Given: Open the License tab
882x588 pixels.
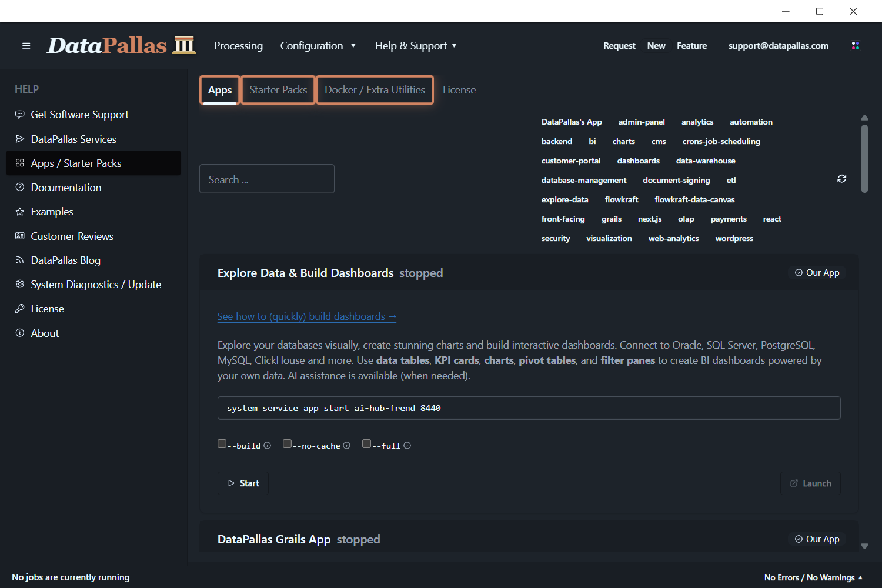Looking at the screenshot, I should pos(459,90).
